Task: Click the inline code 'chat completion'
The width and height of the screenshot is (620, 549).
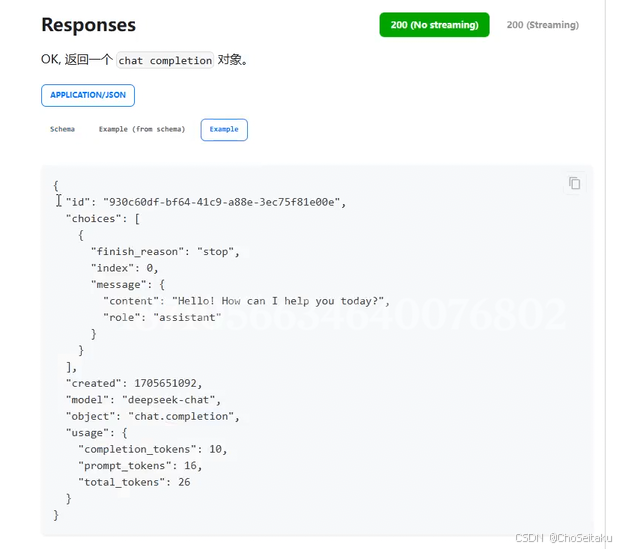Action: 165,61
